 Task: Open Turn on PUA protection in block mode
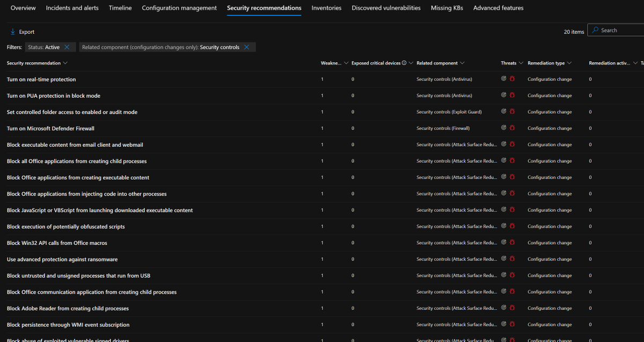(54, 96)
